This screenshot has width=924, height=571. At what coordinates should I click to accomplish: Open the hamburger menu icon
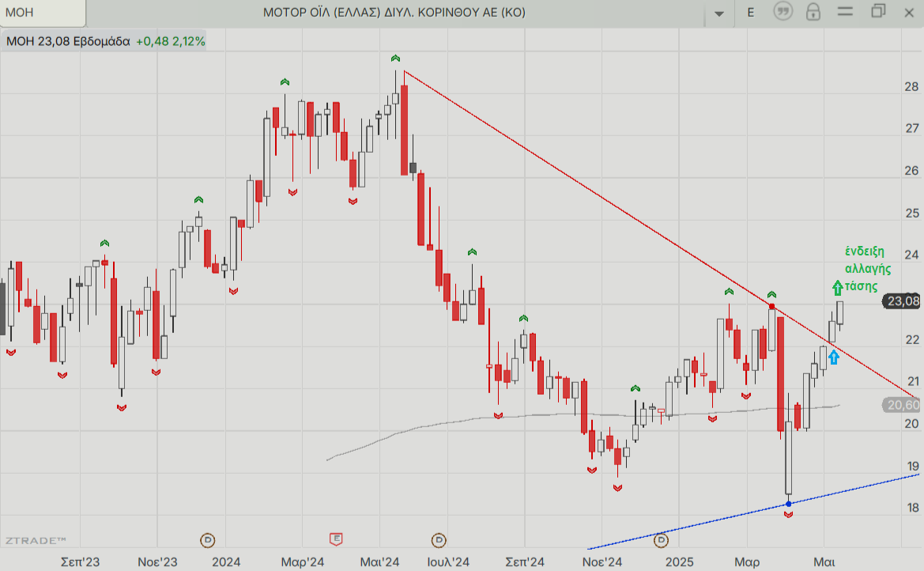(845, 11)
